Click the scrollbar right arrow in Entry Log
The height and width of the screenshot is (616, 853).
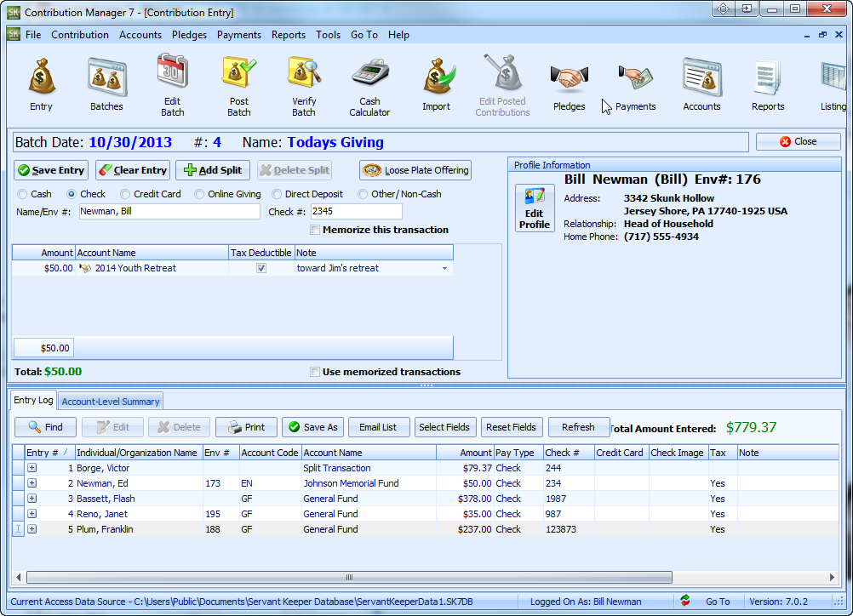(832, 578)
